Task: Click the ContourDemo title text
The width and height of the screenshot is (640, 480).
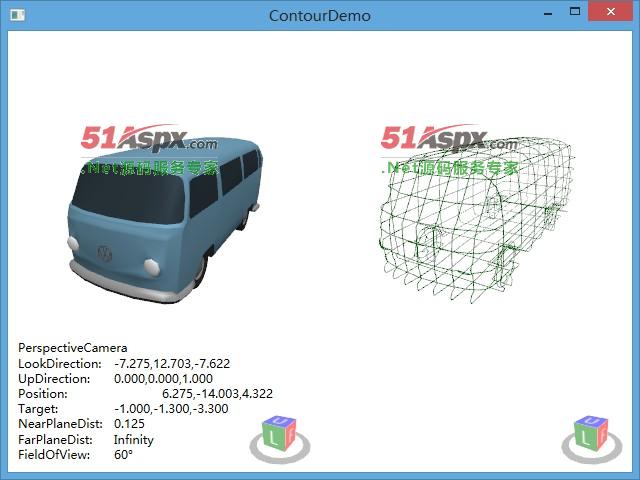Action: pos(320,16)
